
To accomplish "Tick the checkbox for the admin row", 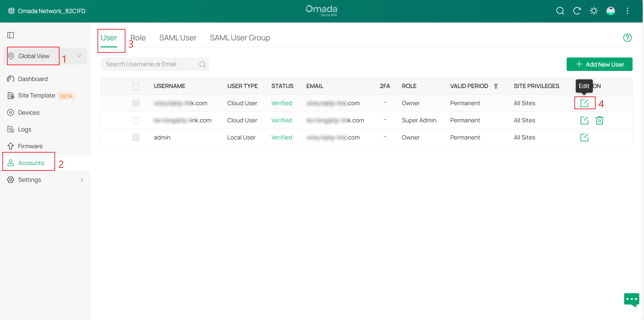I will pyautogui.click(x=136, y=137).
